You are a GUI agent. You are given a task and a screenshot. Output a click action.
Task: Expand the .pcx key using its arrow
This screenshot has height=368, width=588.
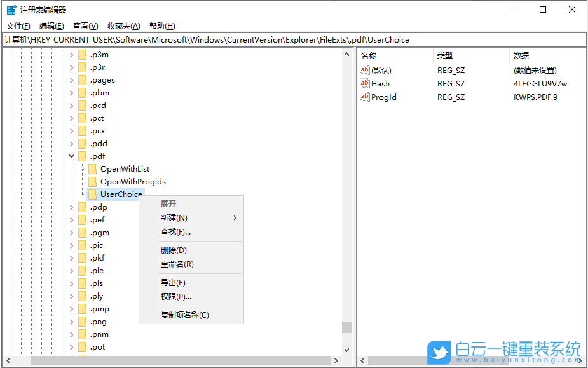[71, 130]
